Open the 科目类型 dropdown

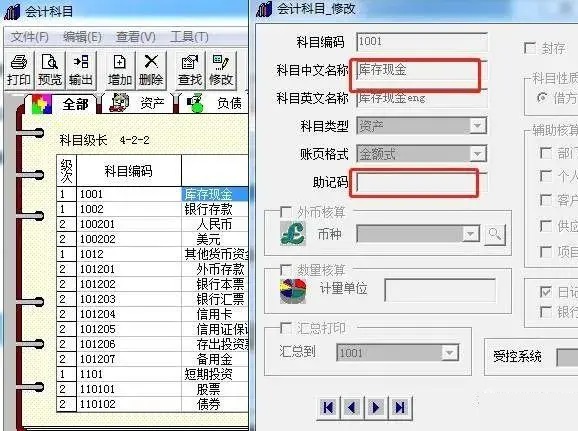[477, 126]
